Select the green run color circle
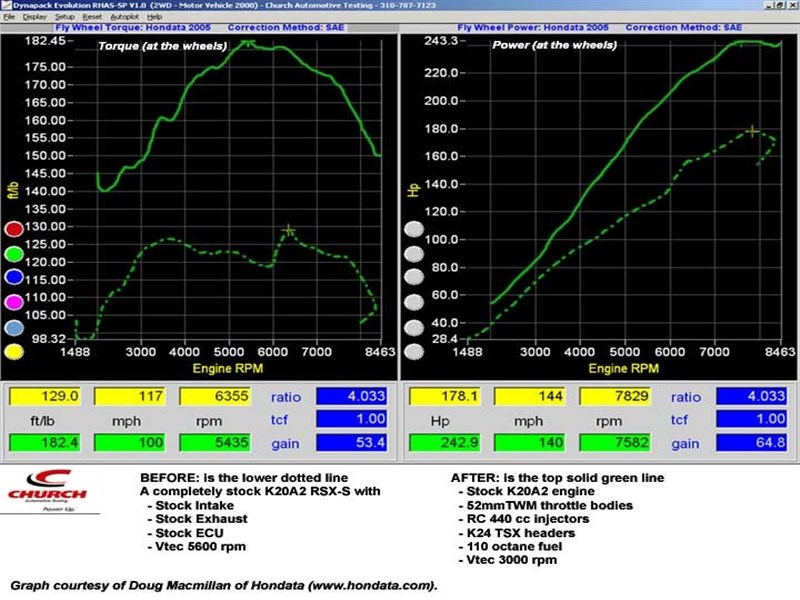The width and height of the screenshot is (800, 600). click(14, 254)
